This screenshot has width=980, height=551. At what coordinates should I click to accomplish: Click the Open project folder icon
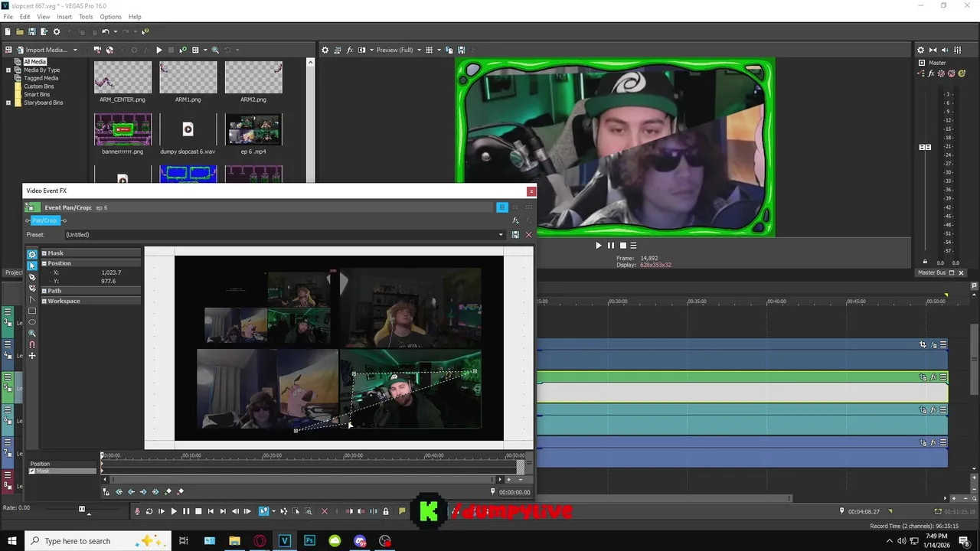pos(20,31)
